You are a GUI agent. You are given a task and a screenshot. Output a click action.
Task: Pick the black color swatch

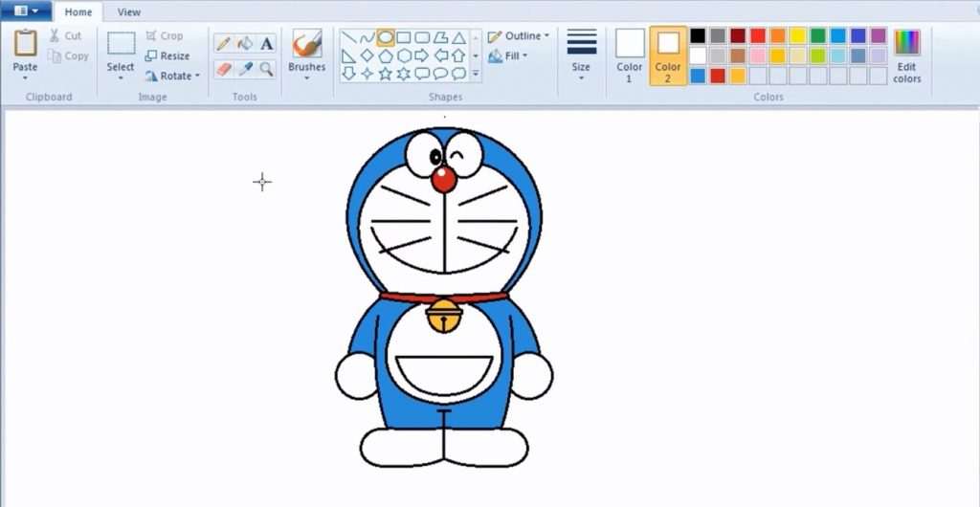point(698,35)
